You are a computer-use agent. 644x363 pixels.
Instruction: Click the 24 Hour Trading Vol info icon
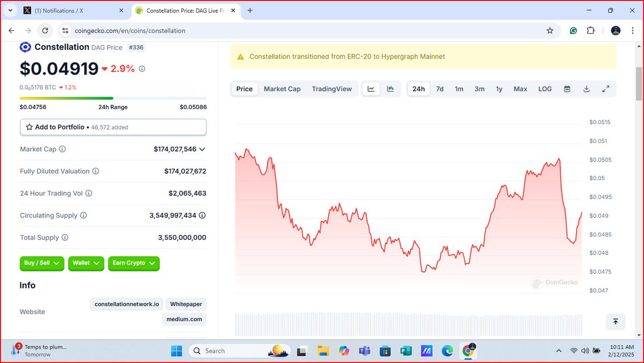pyautogui.click(x=89, y=193)
